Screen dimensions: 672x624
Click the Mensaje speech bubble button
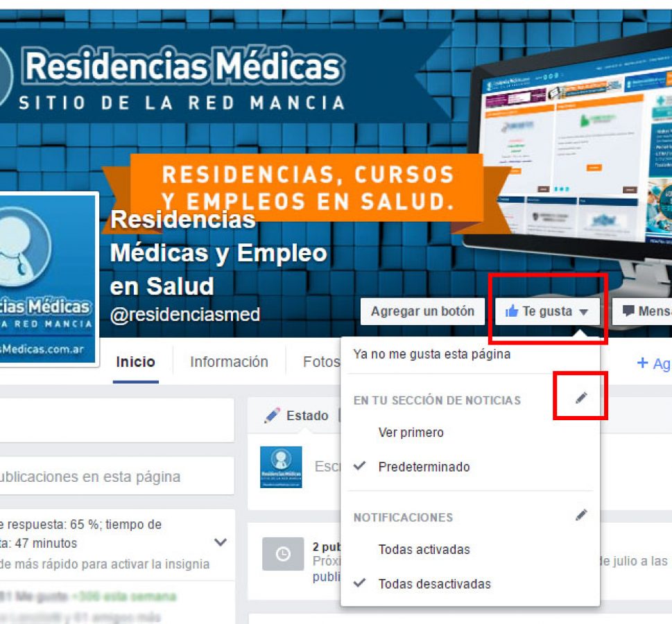pos(643,311)
